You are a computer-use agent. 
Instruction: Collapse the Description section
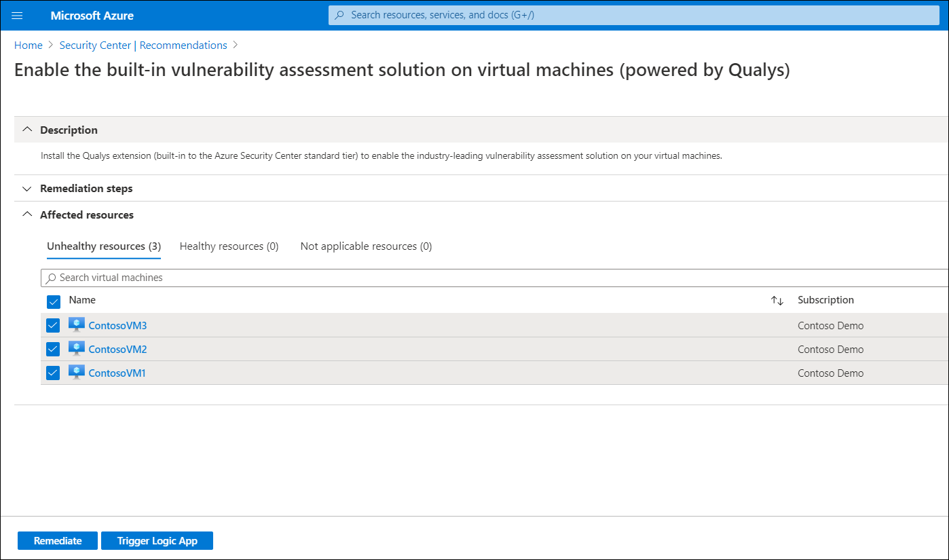pyautogui.click(x=27, y=130)
